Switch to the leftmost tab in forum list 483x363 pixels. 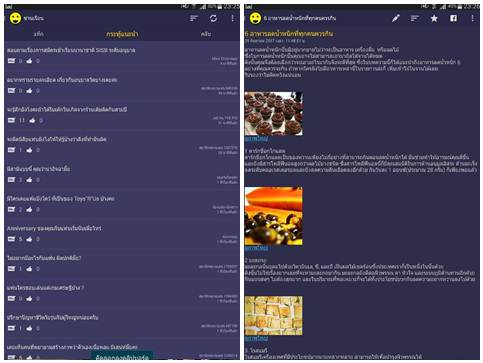(x=39, y=34)
